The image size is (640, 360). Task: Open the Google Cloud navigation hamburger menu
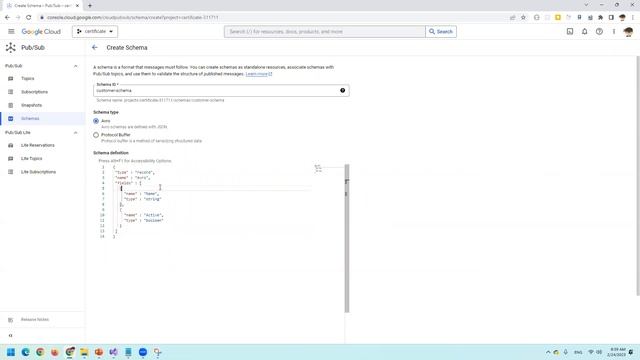(x=11, y=31)
